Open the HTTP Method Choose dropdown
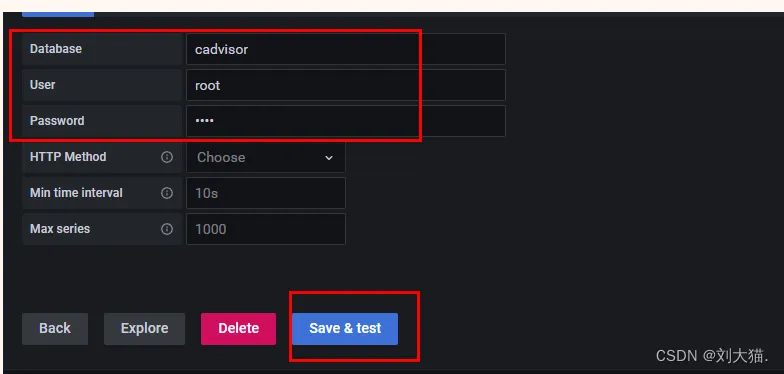The width and height of the screenshot is (784, 374). coord(266,157)
